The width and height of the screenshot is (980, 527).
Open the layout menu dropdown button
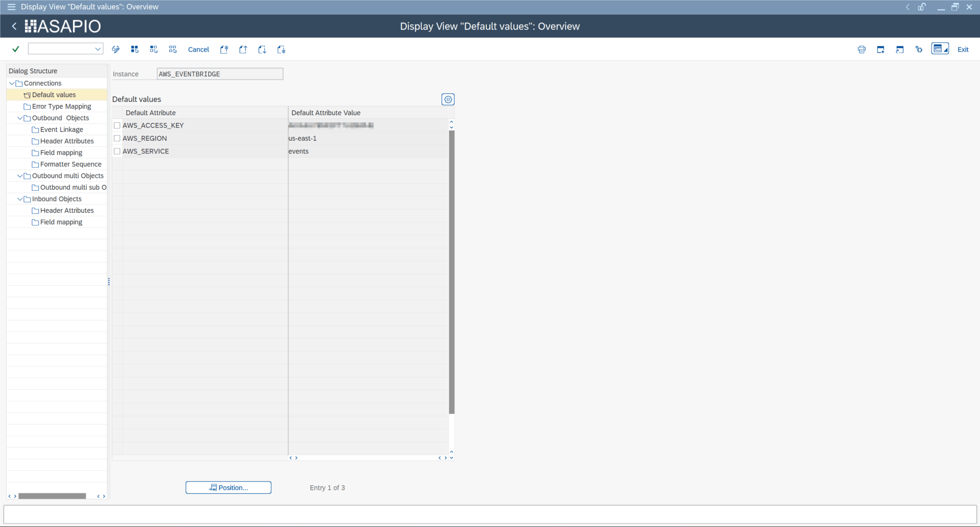pyautogui.click(x=940, y=49)
